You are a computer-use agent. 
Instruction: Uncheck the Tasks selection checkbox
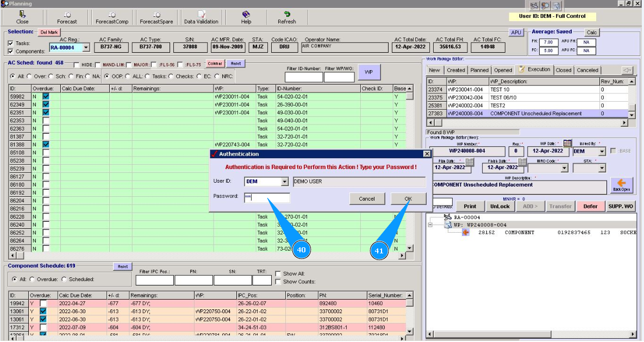11,43
